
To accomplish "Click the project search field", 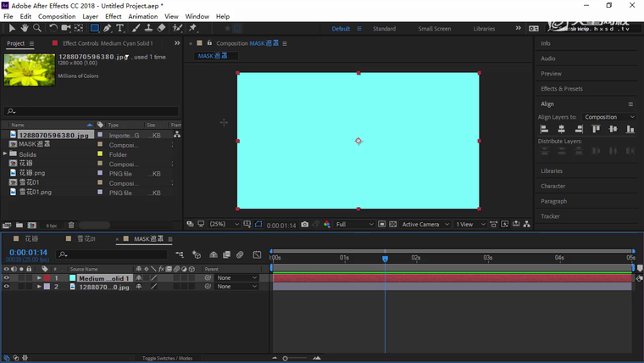I will tap(92, 111).
